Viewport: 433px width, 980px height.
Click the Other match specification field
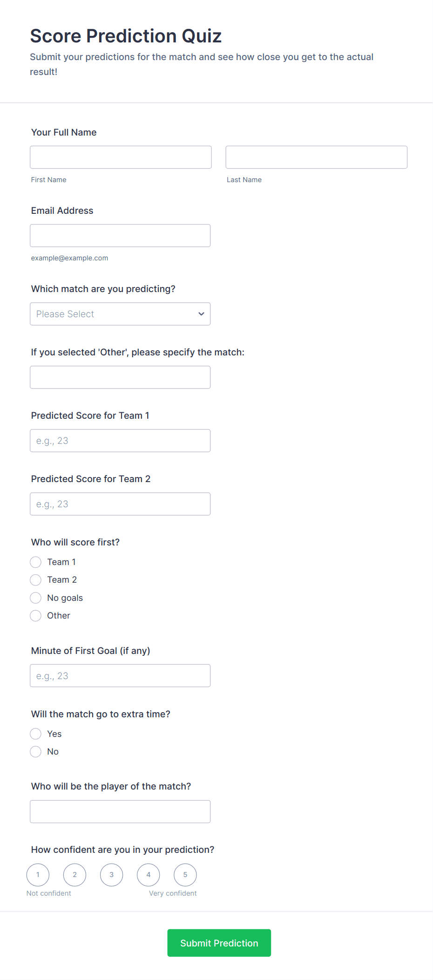point(120,377)
